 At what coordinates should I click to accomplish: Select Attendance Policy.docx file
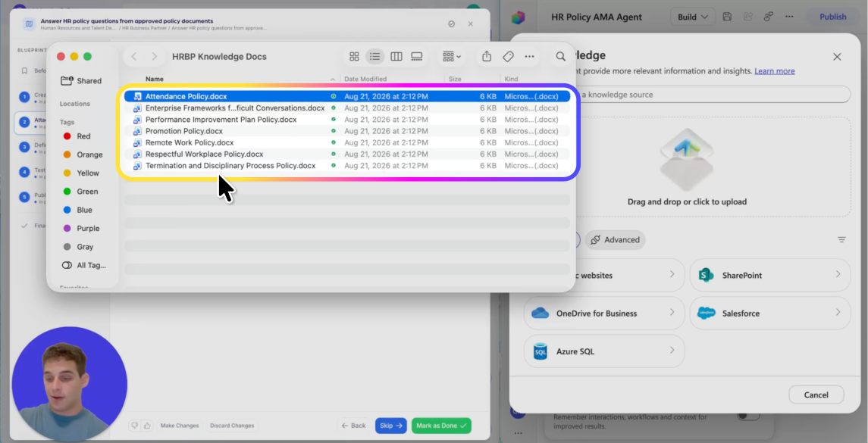(x=347, y=96)
